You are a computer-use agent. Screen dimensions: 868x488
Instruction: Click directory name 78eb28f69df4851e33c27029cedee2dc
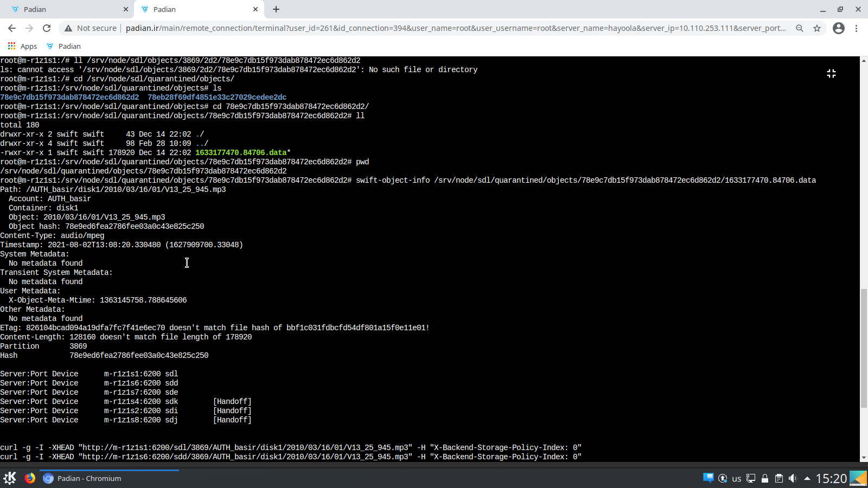pyautogui.click(x=217, y=97)
